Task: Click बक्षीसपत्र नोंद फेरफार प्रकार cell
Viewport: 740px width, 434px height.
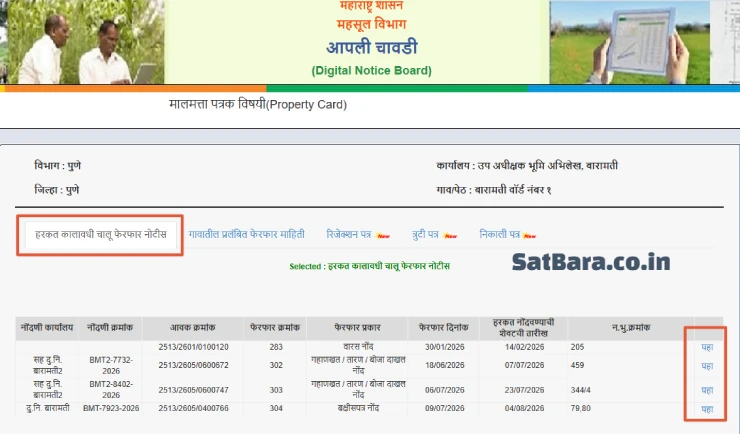Action: coord(358,408)
